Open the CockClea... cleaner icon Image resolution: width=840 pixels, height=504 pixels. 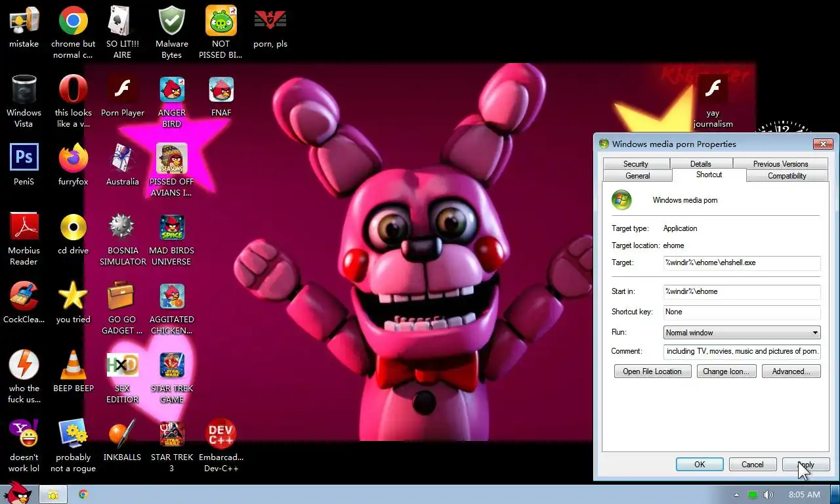click(x=24, y=302)
